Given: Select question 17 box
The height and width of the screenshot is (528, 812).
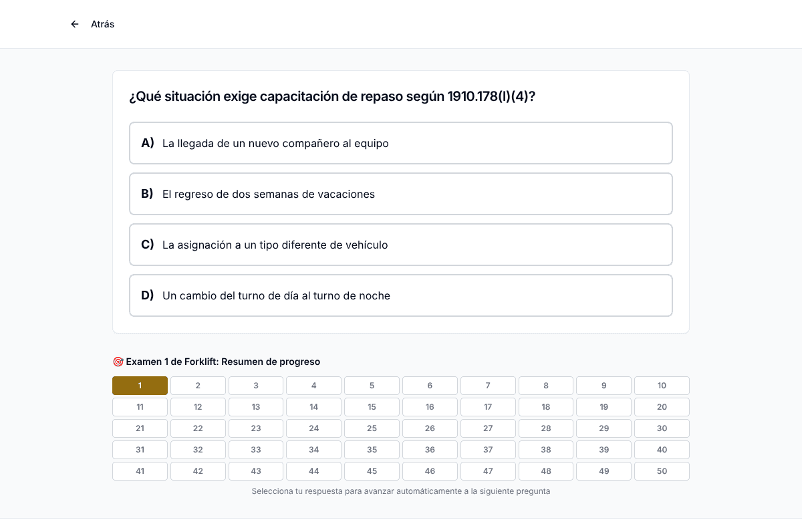Looking at the screenshot, I should coord(488,407).
